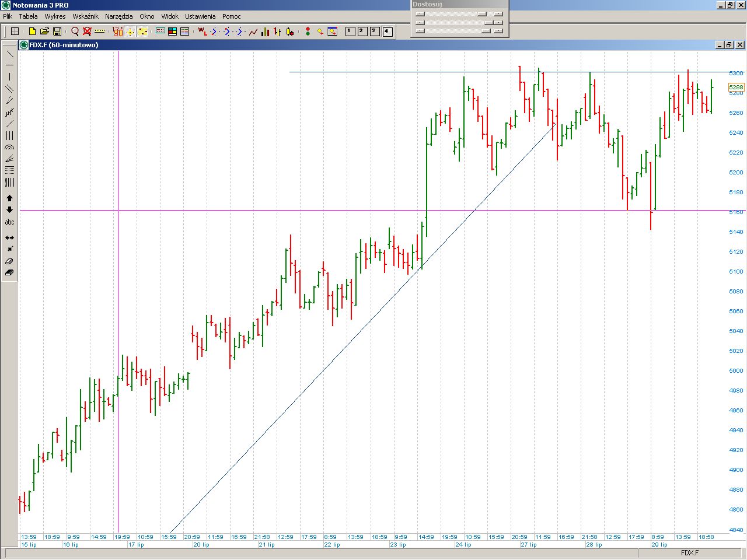Click the FDX.F status bar label
The width and height of the screenshot is (747, 560).
689,553
